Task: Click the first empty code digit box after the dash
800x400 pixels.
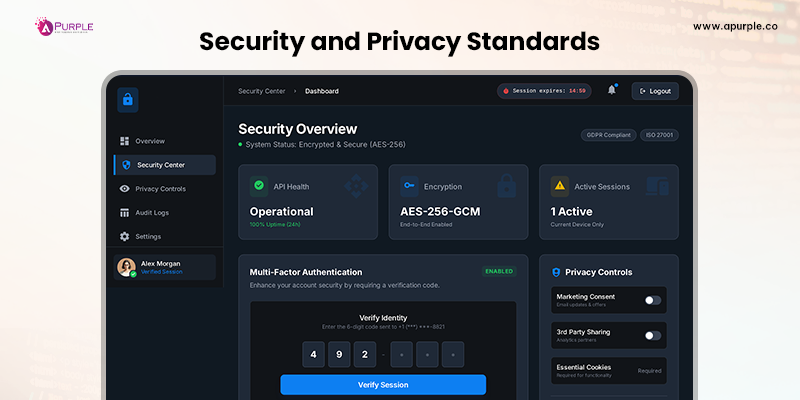Action: tap(402, 355)
